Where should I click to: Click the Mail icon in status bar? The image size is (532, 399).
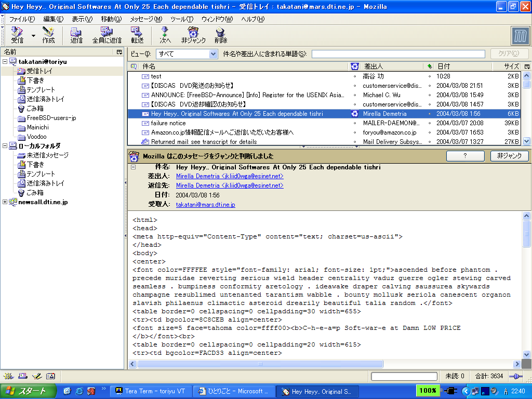point(23,376)
